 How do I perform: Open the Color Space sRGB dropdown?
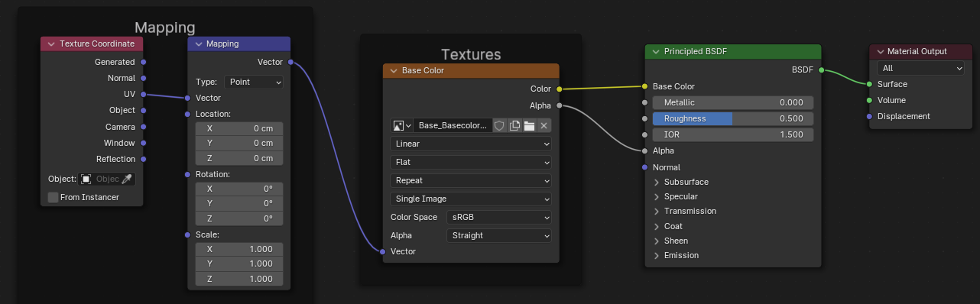[500, 217]
